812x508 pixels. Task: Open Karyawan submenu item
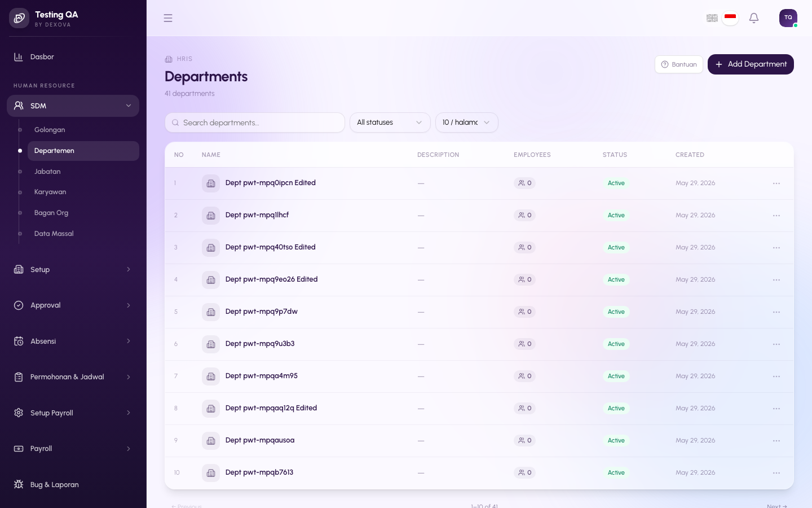[83, 192]
